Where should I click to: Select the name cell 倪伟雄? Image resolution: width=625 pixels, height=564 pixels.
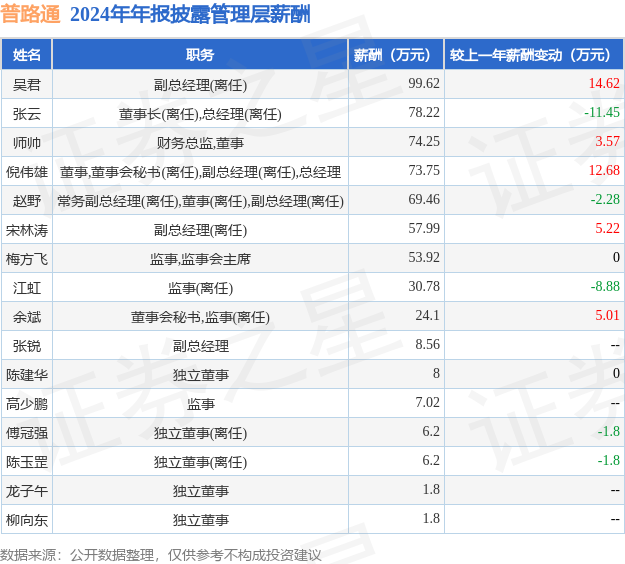(27, 172)
